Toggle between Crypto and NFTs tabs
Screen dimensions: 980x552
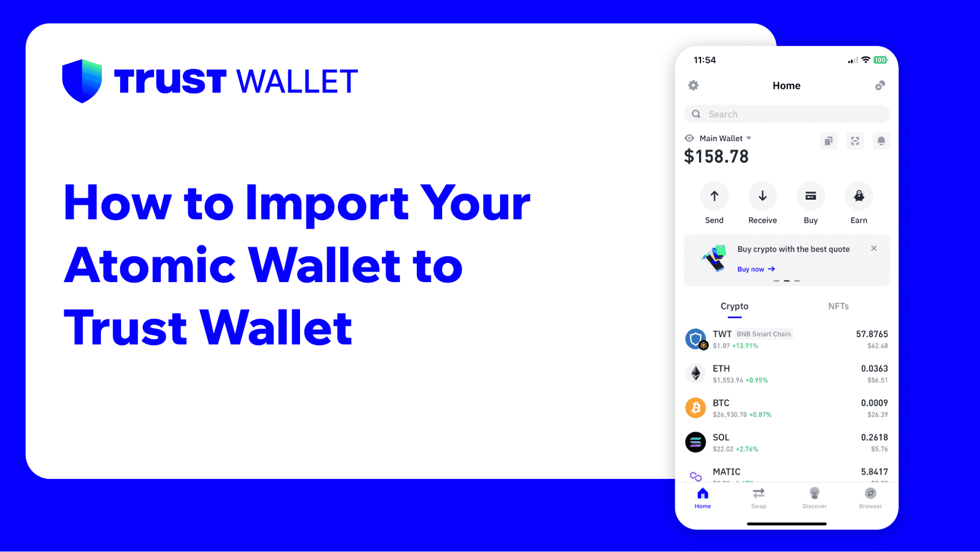coord(839,306)
